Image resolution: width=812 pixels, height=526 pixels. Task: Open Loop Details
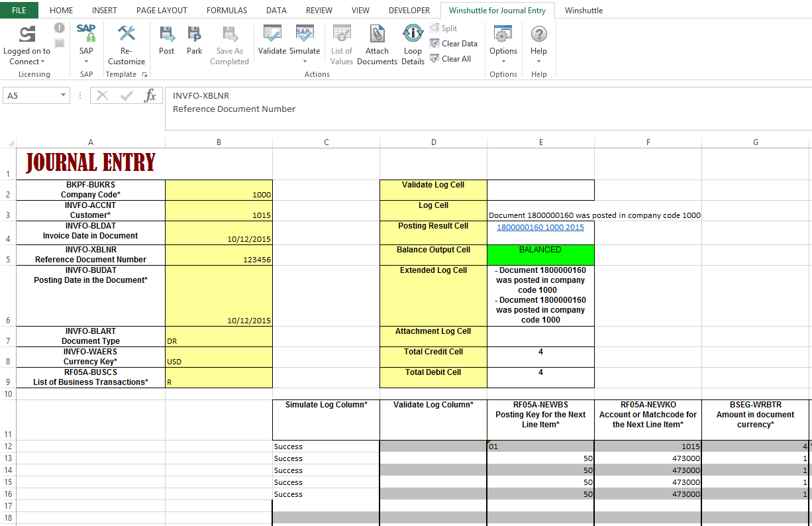click(413, 45)
